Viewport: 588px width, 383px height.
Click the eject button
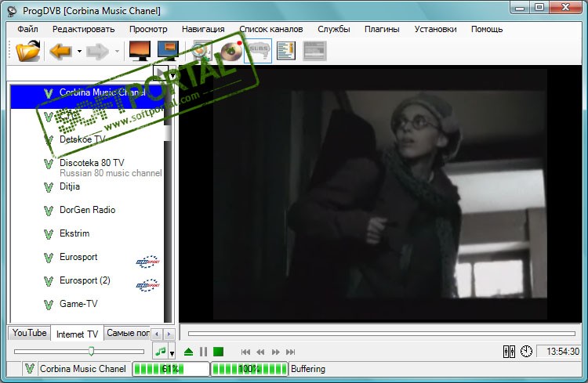point(189,352)
